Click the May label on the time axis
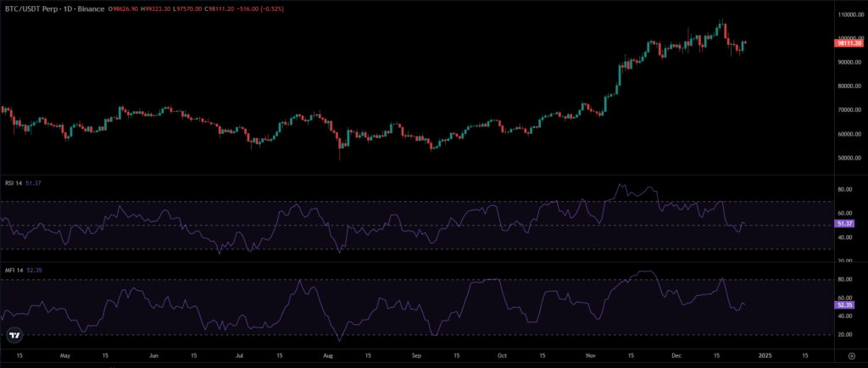868x368 pixels. (x=65, y=354)
